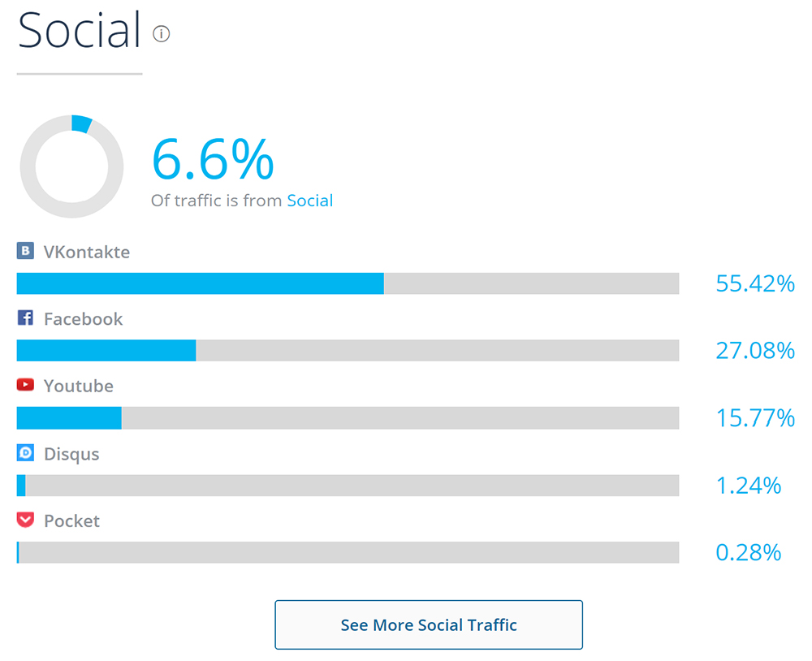Viewport: 812px width, 661px height.
Task: Open the Social info tooltip icon
Action: click(x=162, y=34)
